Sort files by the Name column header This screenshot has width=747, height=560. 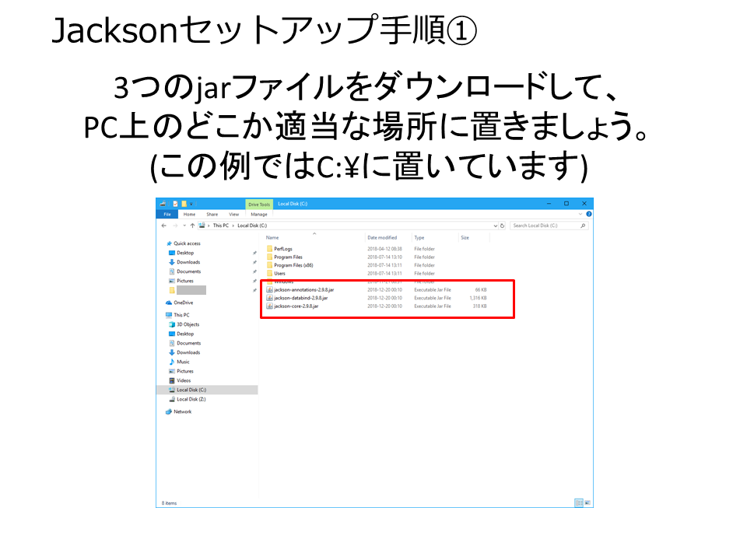[272, 238]
